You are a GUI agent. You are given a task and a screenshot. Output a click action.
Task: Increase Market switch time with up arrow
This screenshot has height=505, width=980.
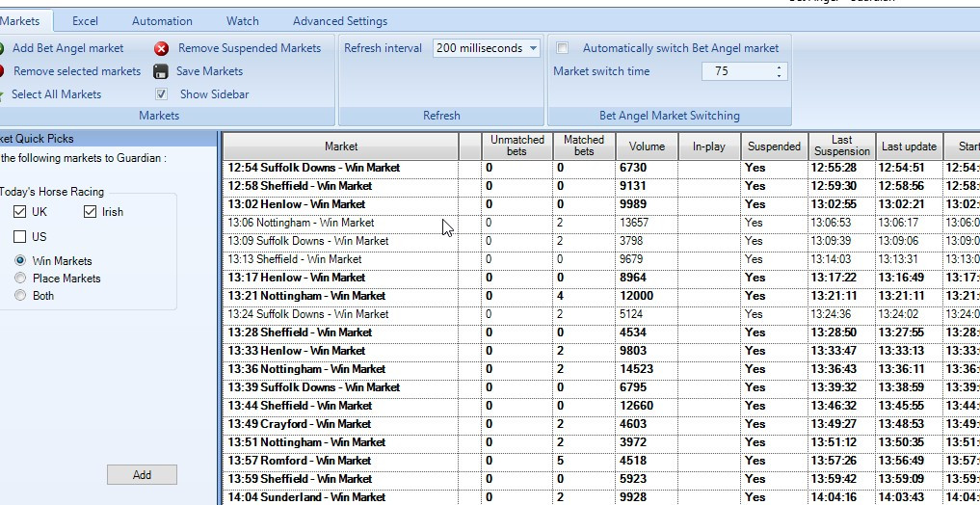(779, 67)
